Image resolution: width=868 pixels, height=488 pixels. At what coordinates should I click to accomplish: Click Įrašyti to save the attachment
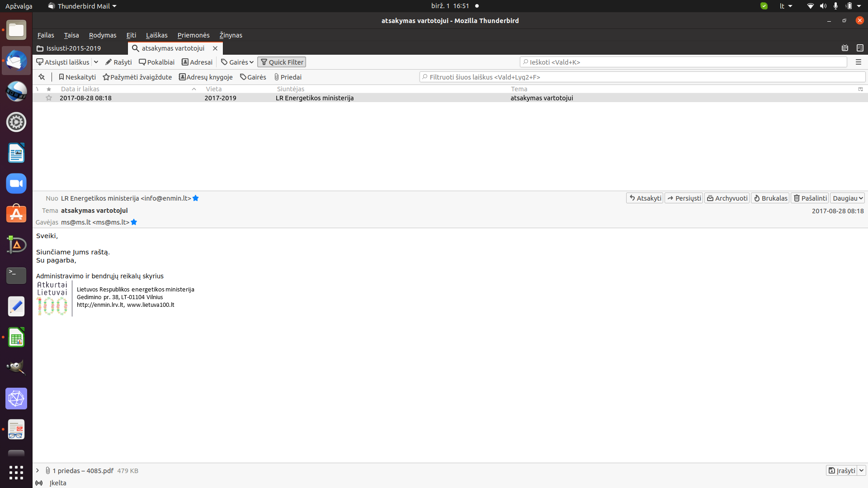[x=841, y=470]
